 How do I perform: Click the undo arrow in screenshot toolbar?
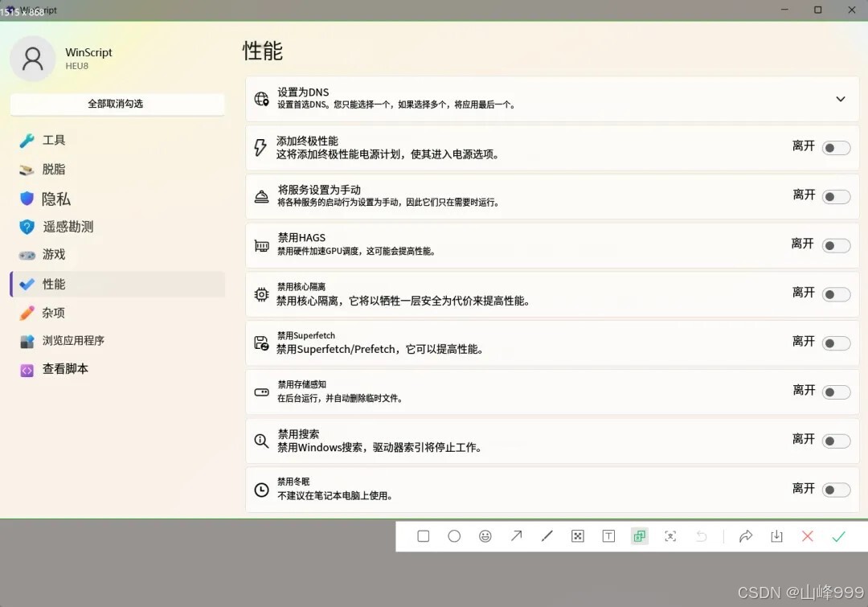[702, 536]
